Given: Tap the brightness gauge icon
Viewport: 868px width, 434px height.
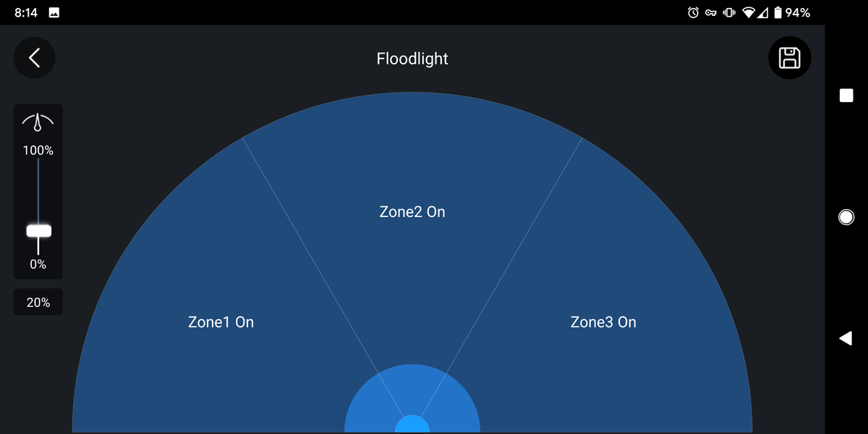Looking at the screenshot, I should [38, 123].
